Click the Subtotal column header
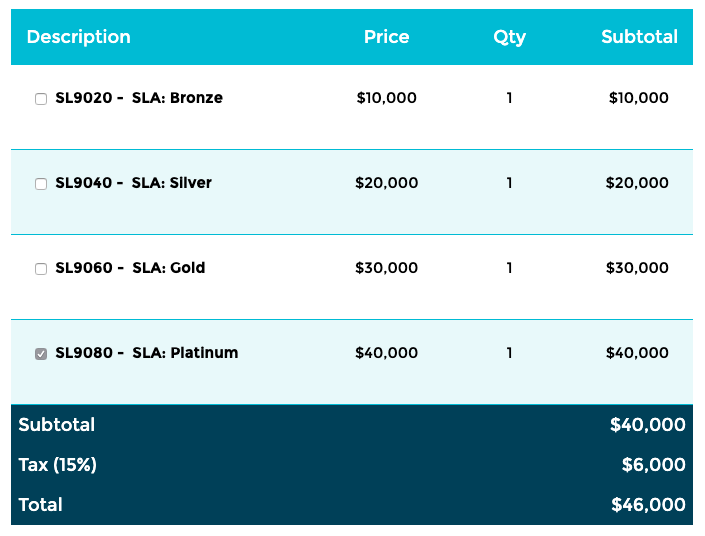The image size is (705, 536). pos(639,37)
